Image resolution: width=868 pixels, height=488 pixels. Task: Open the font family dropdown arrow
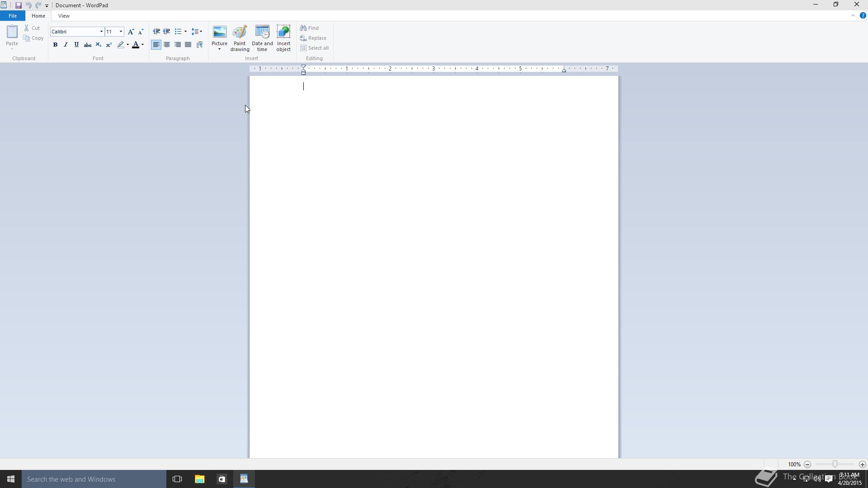(x=101, y=32)
